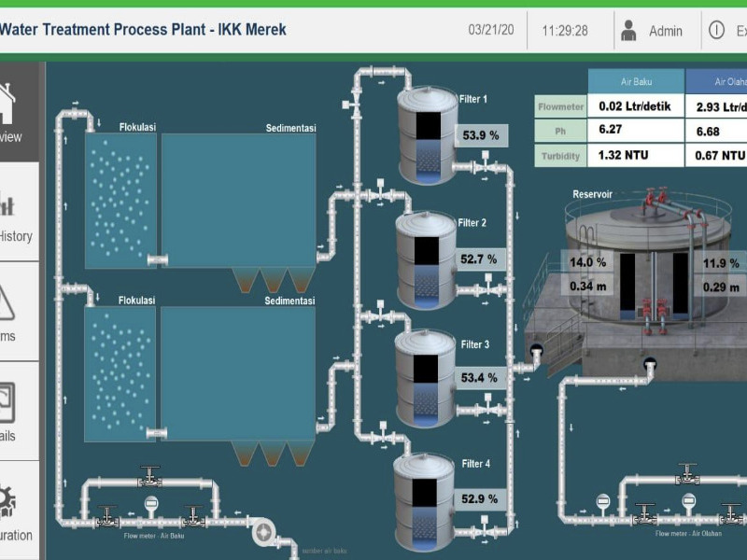Select the Air Olahan column header
747x560 pixels.
719,82
